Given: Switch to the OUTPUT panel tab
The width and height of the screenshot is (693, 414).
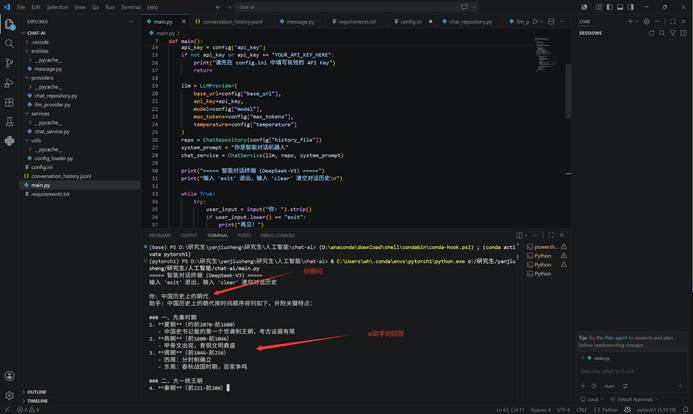Looking at the screenshot, I should 189,235.
